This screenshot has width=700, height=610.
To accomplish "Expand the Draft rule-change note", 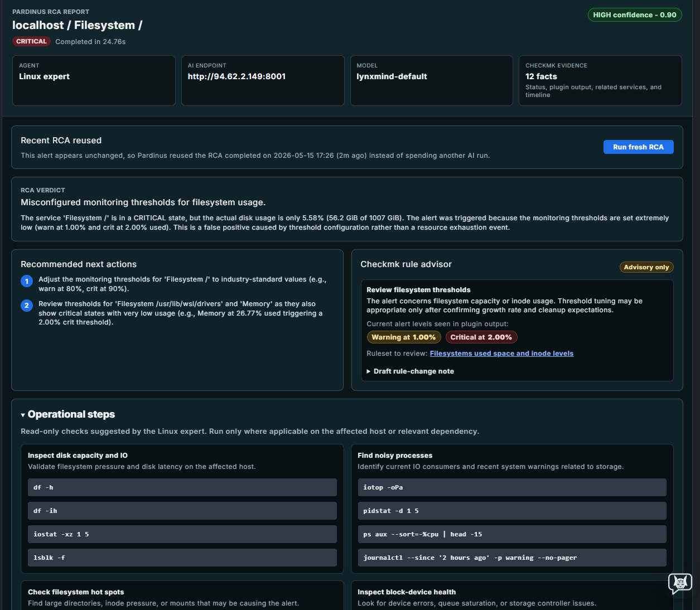I will click(x=410, y=371).
